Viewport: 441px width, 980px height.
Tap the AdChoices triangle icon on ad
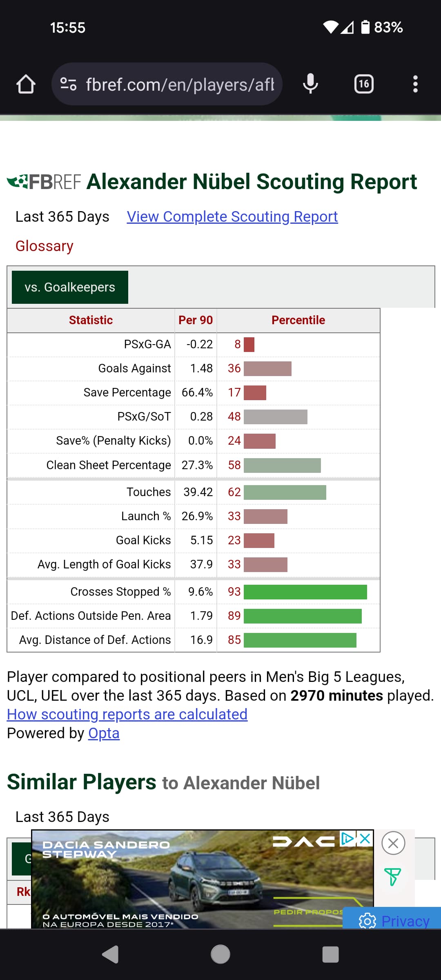(x=347, y=839)
